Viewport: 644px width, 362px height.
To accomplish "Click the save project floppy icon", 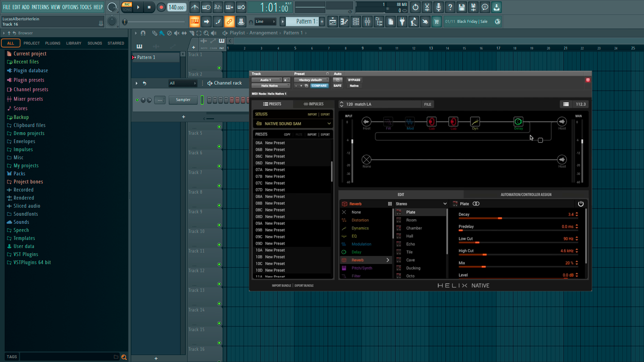I will (462, 8).
